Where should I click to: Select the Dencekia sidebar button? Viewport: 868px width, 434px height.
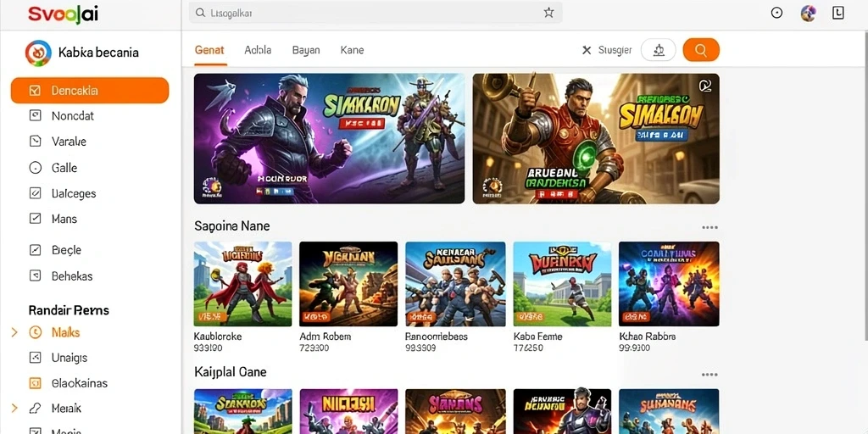tap(90, 90)
